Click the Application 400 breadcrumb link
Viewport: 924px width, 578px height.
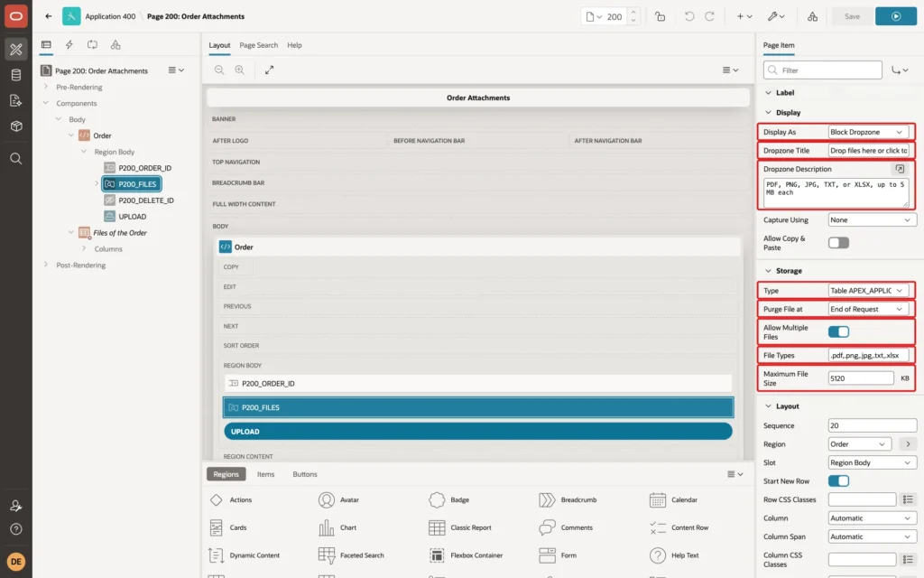point(110,16)
